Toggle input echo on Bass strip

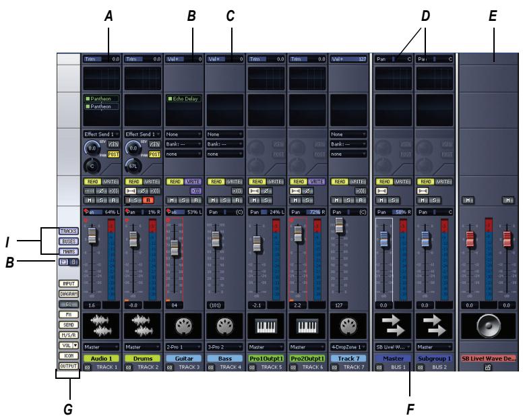237,191
